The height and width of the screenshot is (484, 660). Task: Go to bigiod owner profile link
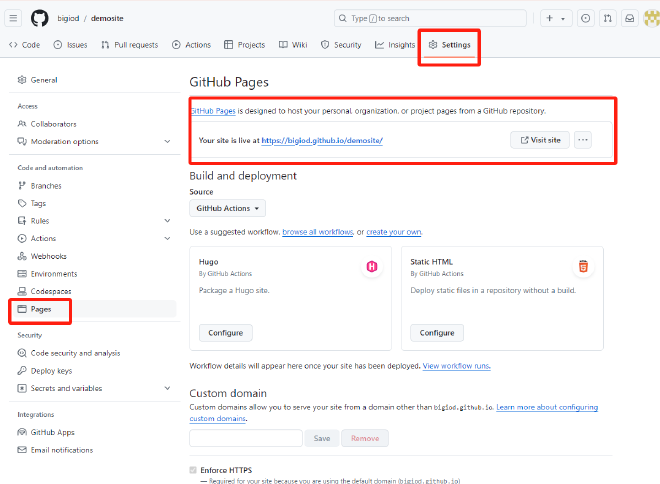click(x=68, y=18)
